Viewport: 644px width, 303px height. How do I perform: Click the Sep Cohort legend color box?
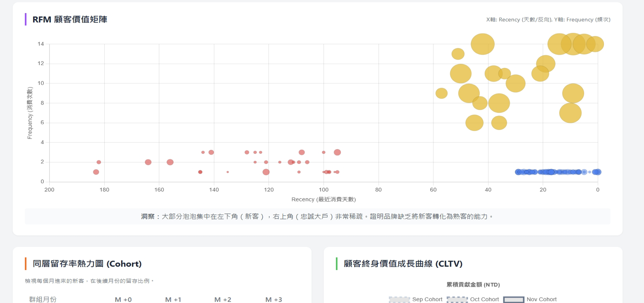[x=399, y=300]
